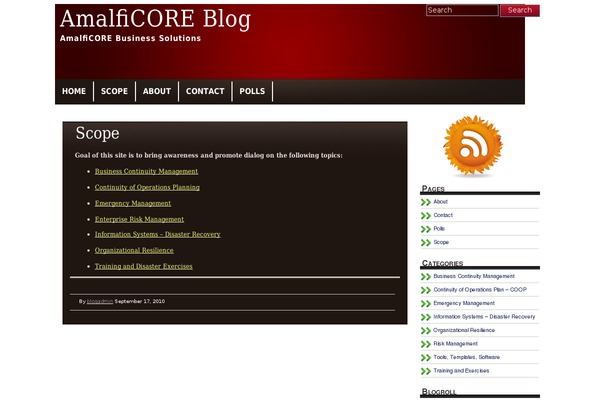Open the Training and Disaster Exercises link
Viewport: 600px width, 400px height.
tap(143, 266)
